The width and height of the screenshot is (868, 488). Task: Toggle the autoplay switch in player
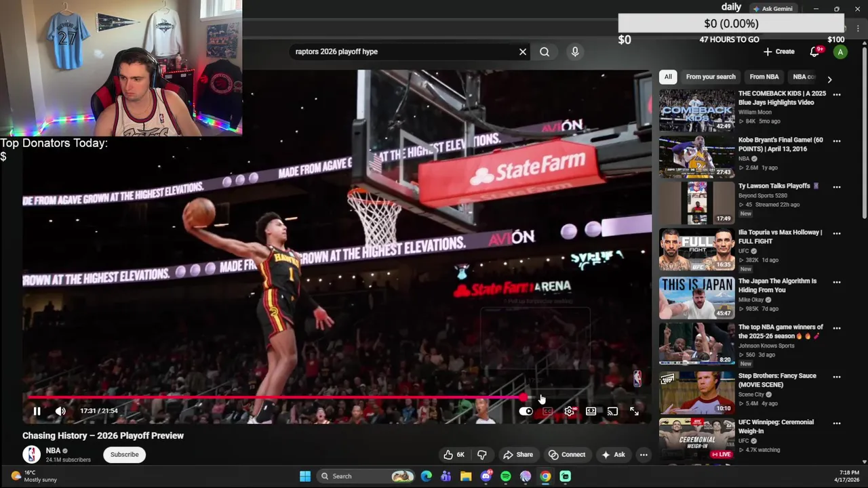526,411
